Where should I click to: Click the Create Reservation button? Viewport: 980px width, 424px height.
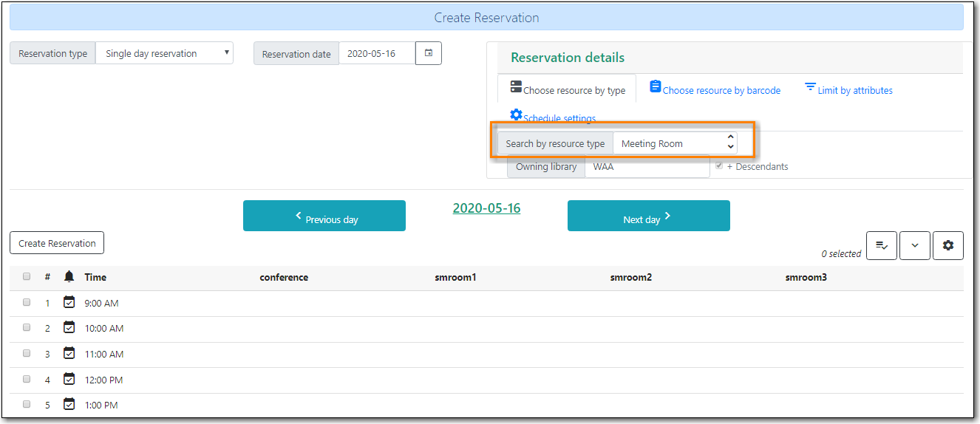57,243
